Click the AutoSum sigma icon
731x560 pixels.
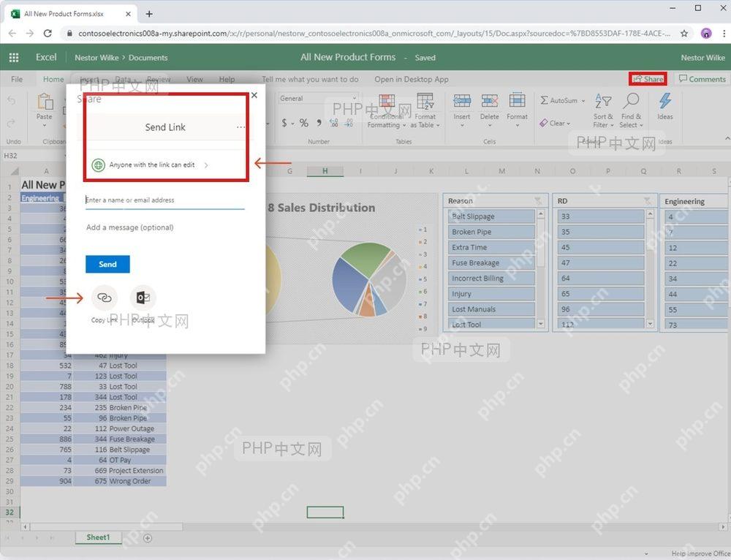tap(544, 100)
